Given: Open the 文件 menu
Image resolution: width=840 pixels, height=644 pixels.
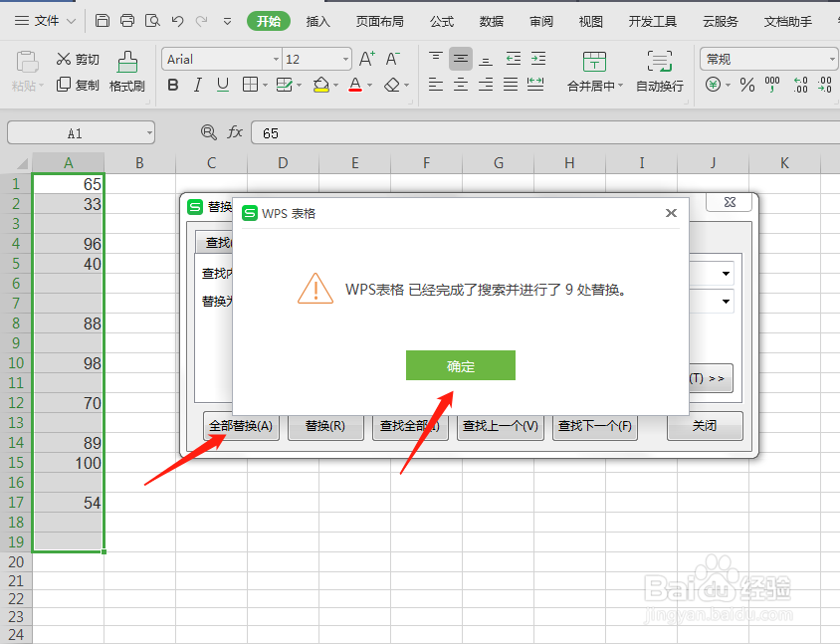Looking at the screenshot, I should (46, 21).
